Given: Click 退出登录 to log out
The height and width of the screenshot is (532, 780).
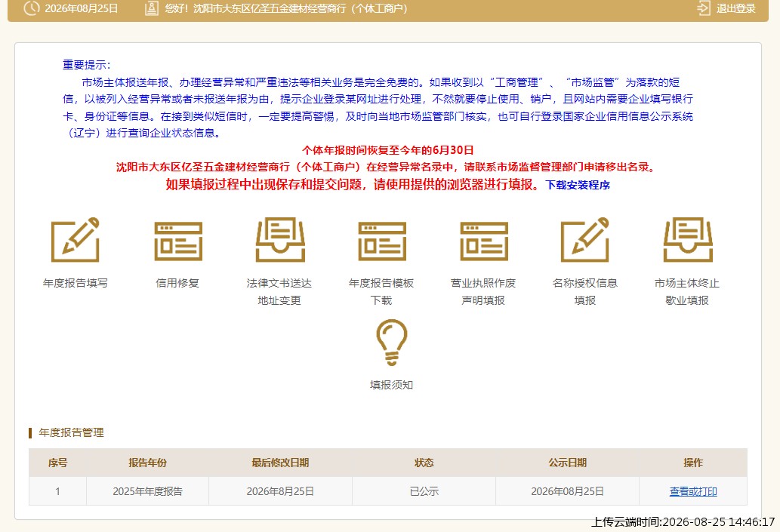Looking at the screenshot, I should (x=735, y=8).
